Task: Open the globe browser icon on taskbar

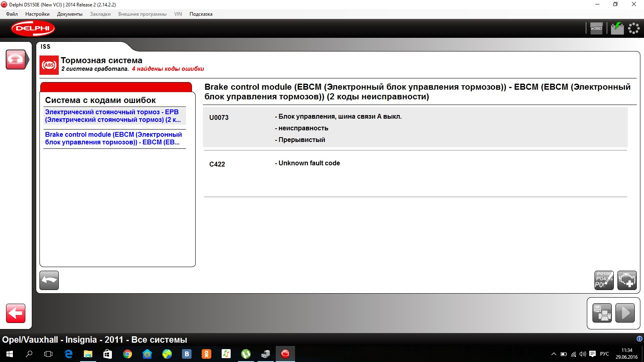Action: (x=167, y=354)
